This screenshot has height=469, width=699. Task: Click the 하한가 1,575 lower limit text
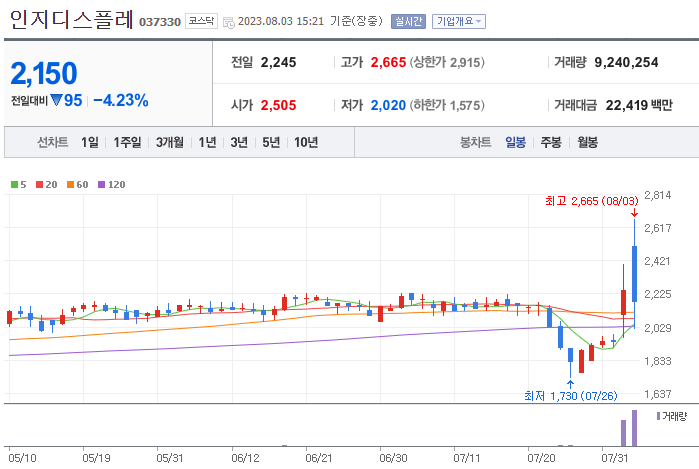point(447,106)
